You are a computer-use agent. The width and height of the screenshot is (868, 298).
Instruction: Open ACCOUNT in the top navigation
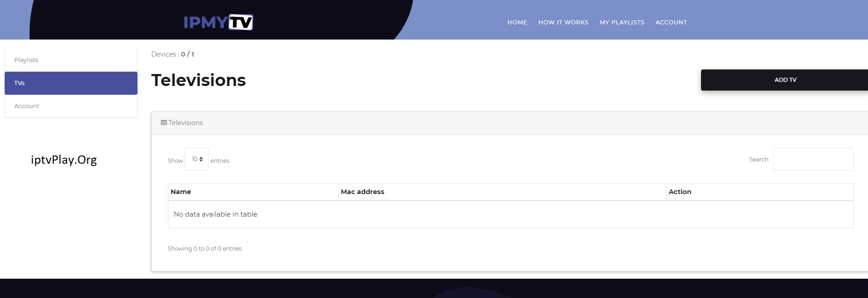[671, 22]
